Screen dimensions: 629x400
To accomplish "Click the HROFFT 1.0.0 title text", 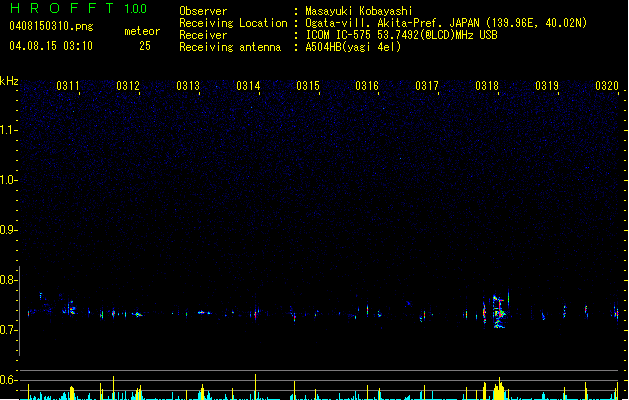I will tap(79, 8).
